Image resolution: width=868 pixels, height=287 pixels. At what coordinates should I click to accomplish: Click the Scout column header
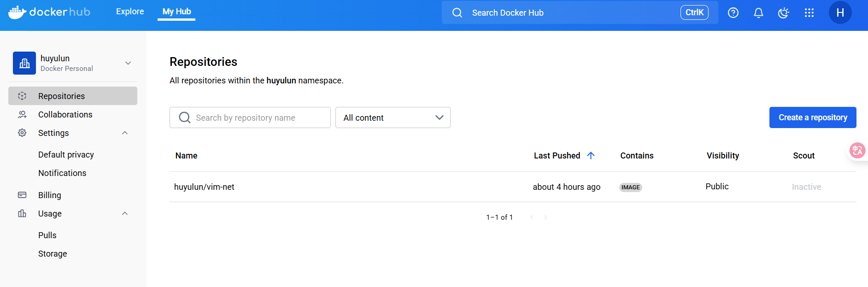804,156
